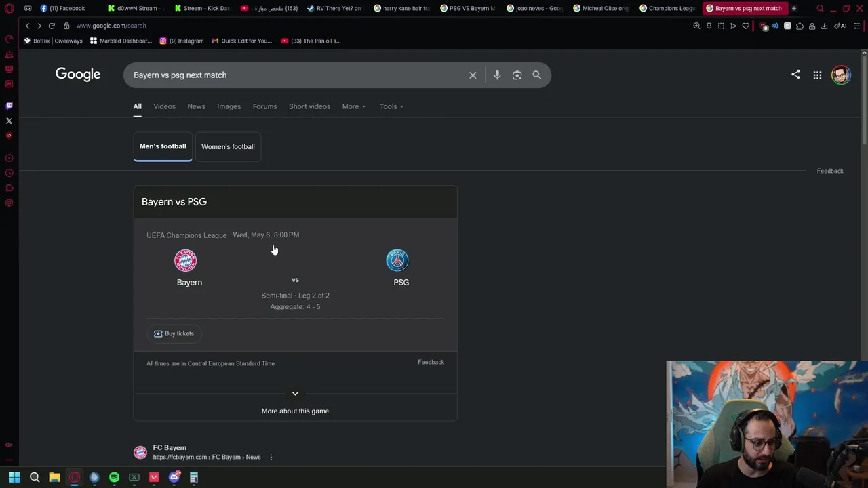Submit the search with the magnifier icon
868x488 pixels.
(537, 75)
